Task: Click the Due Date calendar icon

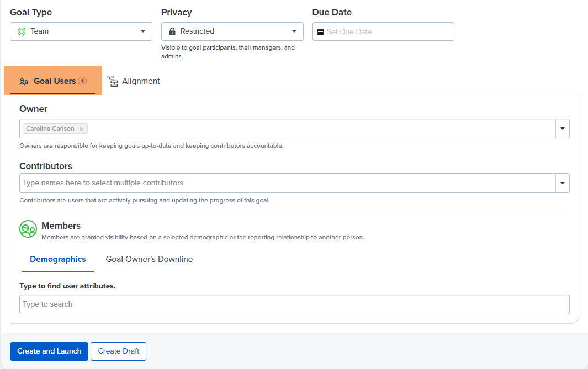Action: coord(320,32)
